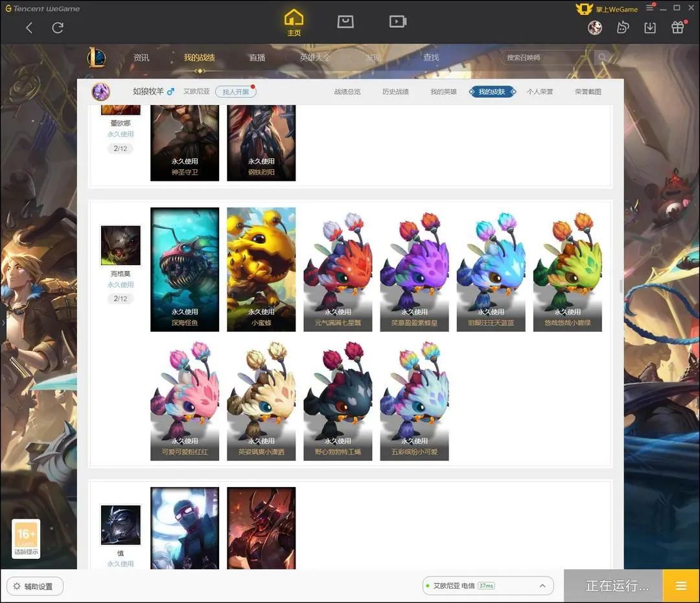Open 荣誉截图 sub-tab
Screen dimensions: 700x603
coord(589,91)
